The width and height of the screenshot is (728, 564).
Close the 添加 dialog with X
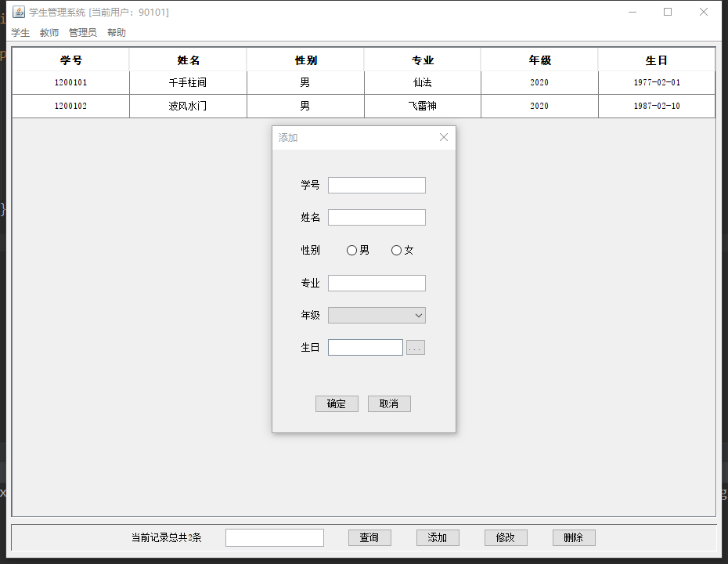[x=444, y=137]
